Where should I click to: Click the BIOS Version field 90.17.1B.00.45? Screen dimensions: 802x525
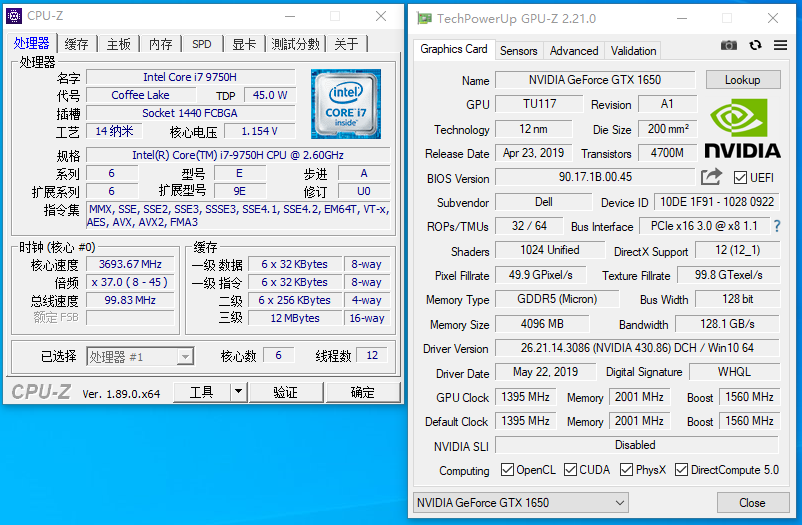pos(595,177)
